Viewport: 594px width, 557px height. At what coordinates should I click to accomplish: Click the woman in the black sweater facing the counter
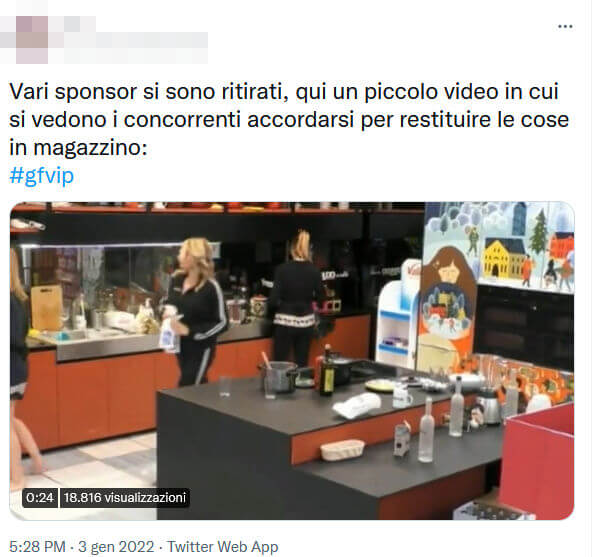[x=295, y=299]
